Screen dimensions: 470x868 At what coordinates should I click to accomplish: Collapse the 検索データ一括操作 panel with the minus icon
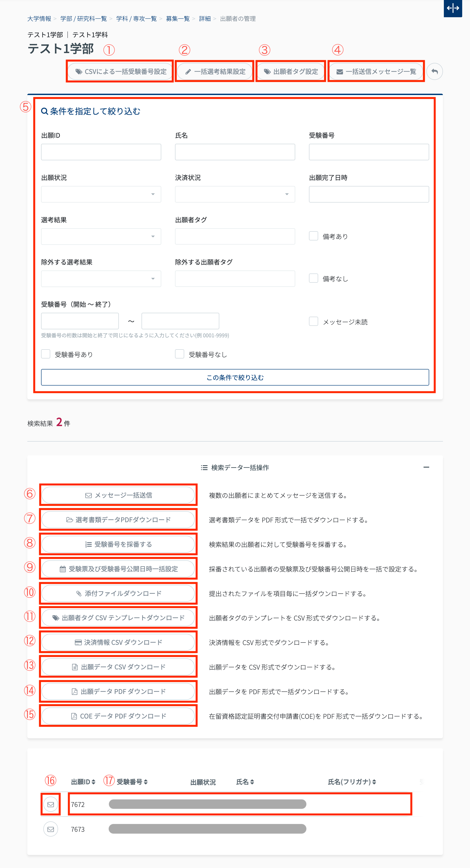pos(426,467)
